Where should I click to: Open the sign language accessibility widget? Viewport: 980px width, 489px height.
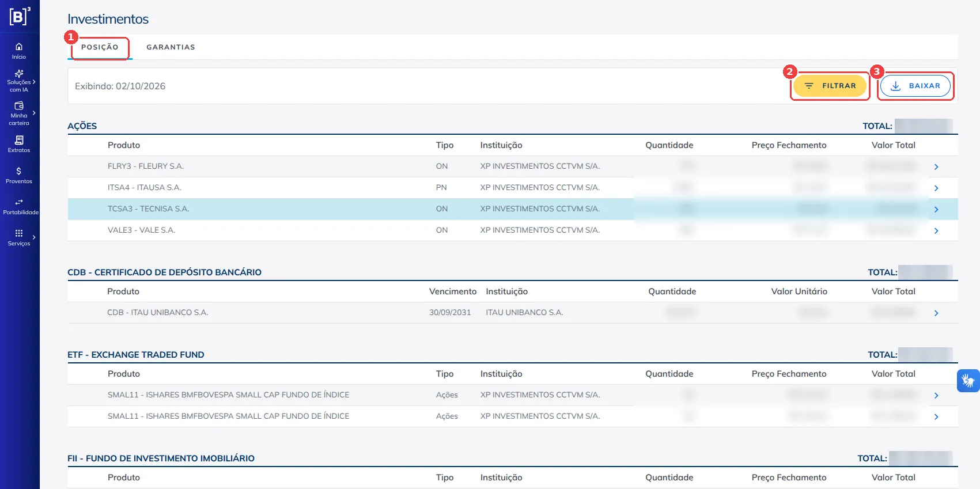click(968, 381)
